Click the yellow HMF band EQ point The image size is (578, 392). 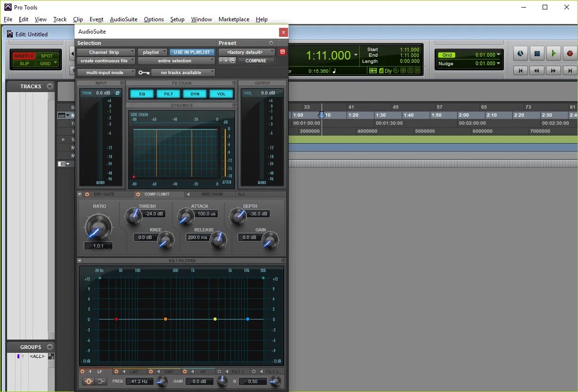click(215, 319)
